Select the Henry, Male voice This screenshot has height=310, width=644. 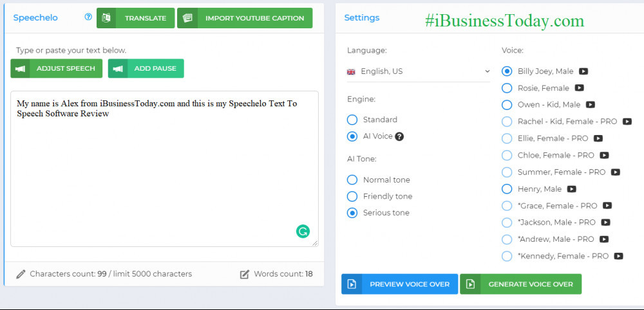click(x=507, y=189)
